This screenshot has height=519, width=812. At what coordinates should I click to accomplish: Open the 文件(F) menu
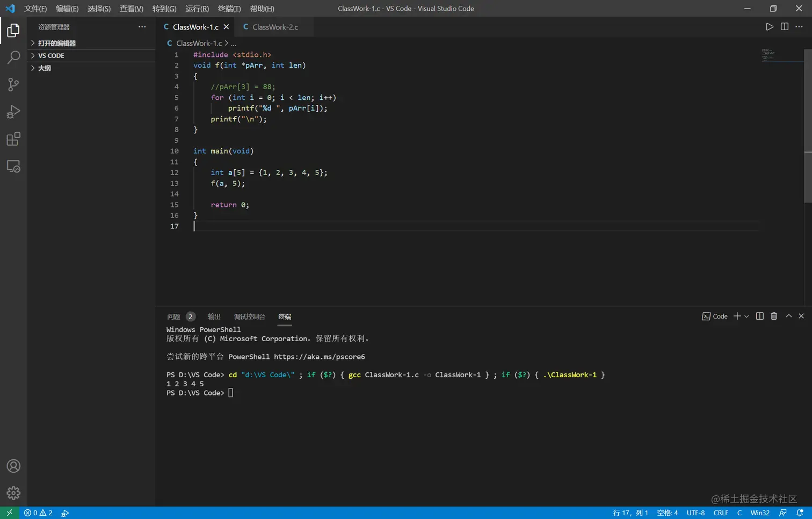(35, 9)
